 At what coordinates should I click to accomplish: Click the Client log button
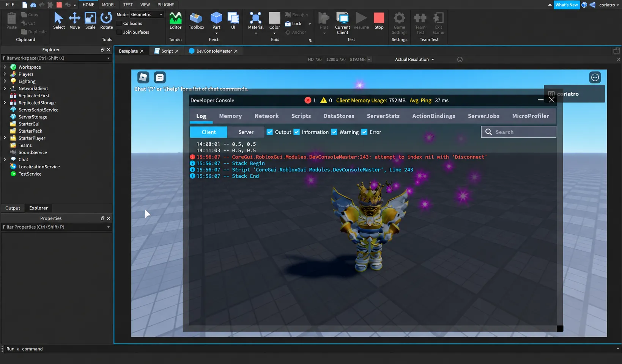208,132
